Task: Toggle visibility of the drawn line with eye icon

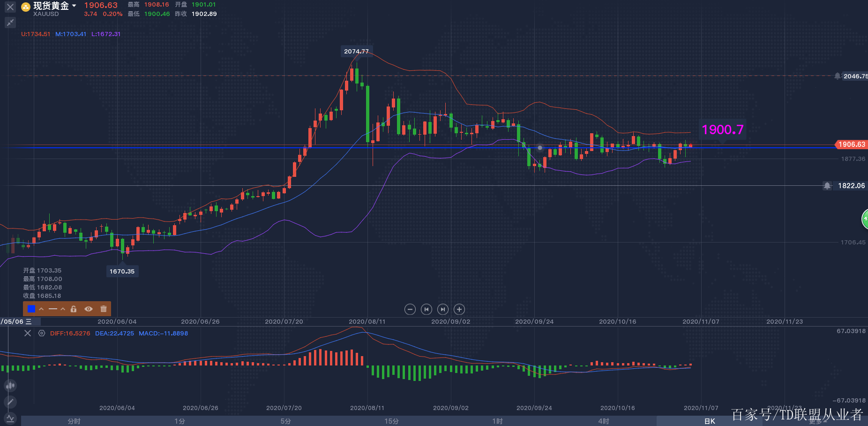Action: click(88, 309)
